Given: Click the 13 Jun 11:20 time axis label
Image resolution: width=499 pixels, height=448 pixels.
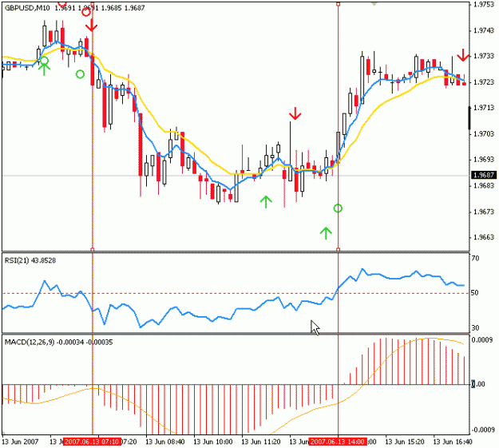Looking at the screenshot, I should coord(261,442).
